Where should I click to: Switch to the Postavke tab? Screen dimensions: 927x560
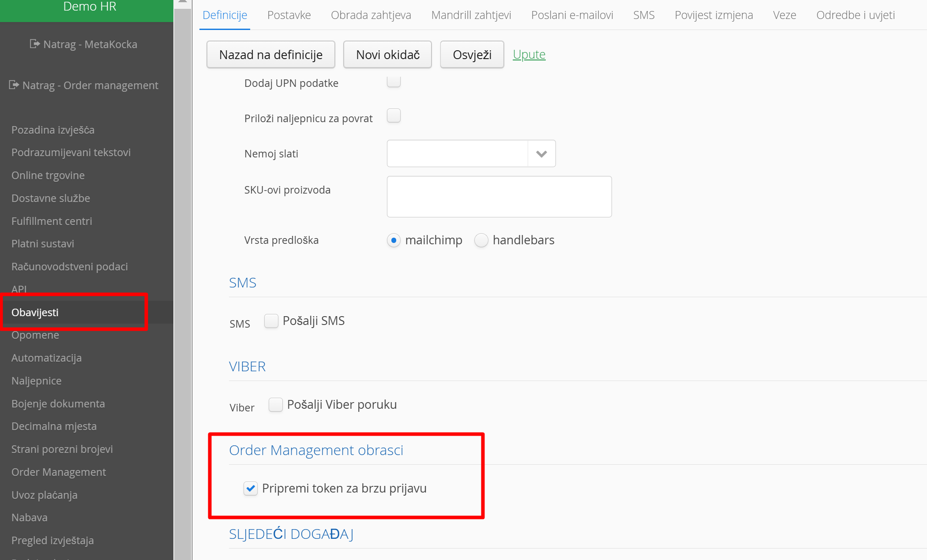click(289, 15)
